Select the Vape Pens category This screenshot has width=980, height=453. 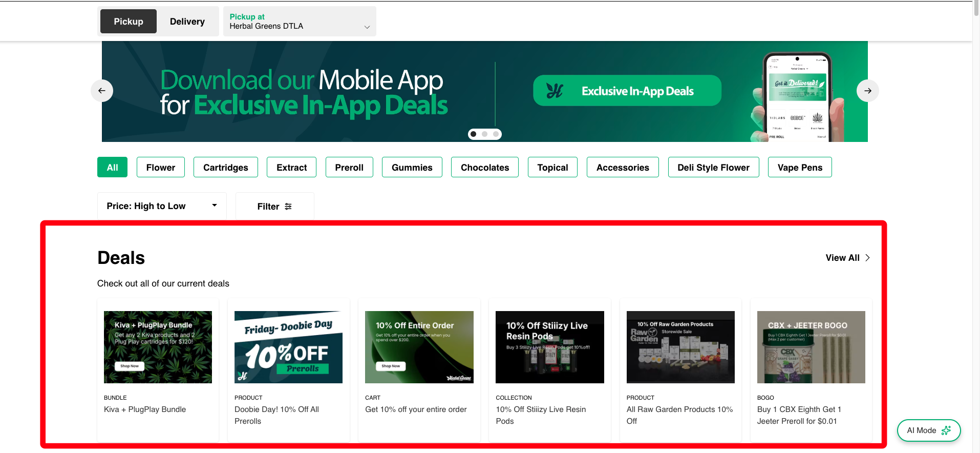[800, 167]
